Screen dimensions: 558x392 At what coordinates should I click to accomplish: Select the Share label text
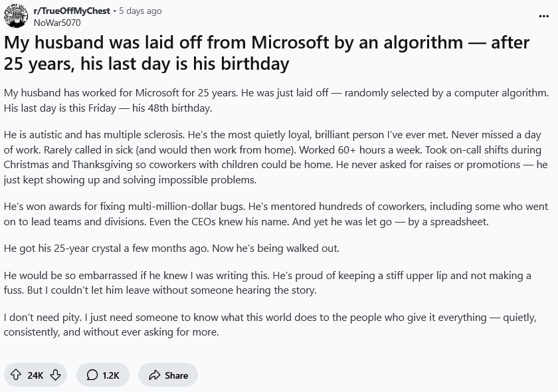(176, 375)
